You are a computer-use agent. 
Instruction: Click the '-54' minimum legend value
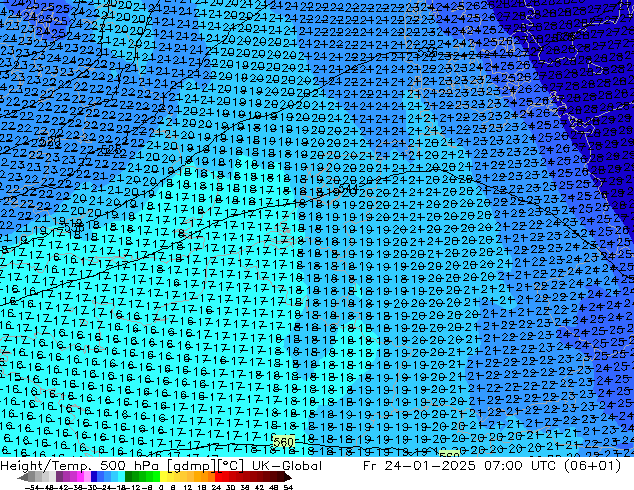coord(32,487)
